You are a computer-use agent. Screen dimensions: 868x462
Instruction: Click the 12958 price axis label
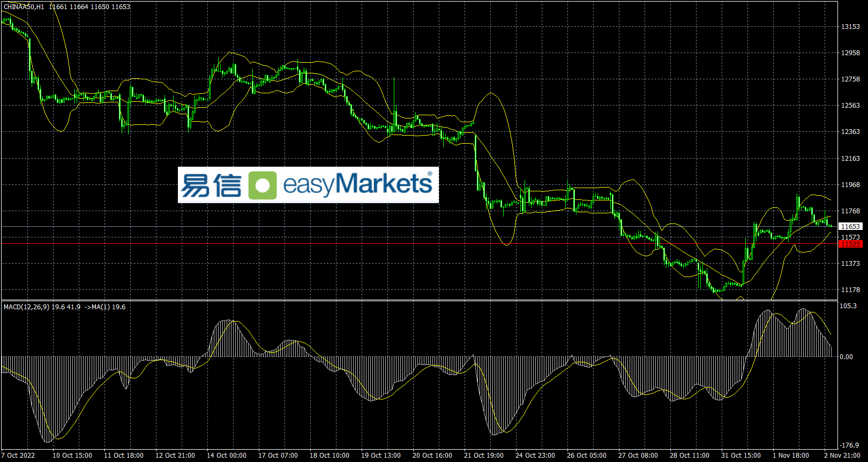850,53
